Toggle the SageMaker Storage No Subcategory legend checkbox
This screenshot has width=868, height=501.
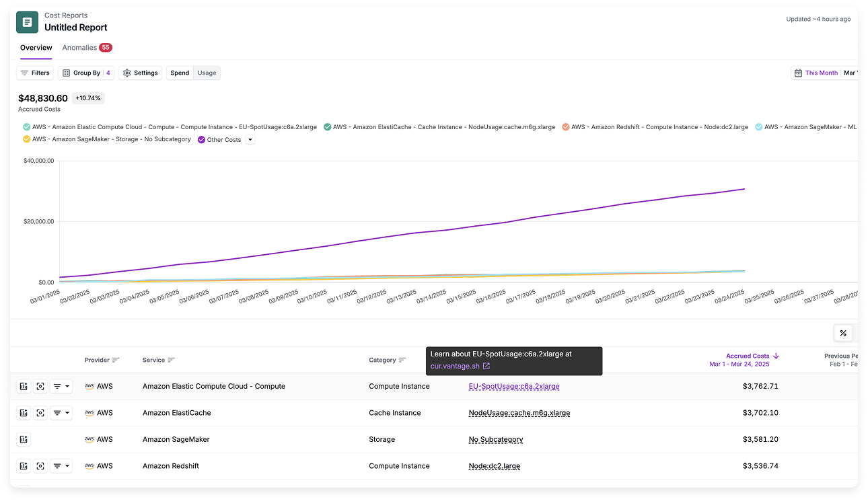click(27, 139)
